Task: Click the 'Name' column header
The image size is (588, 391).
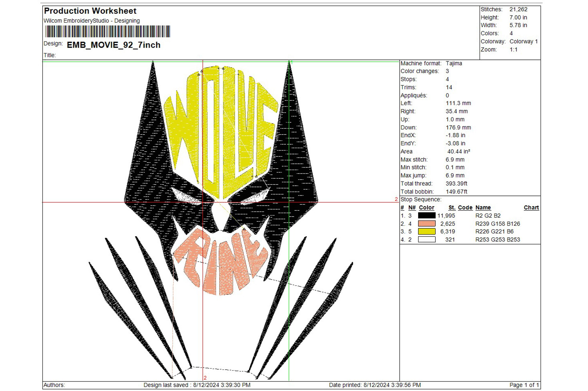Action: tap(483, 208)
